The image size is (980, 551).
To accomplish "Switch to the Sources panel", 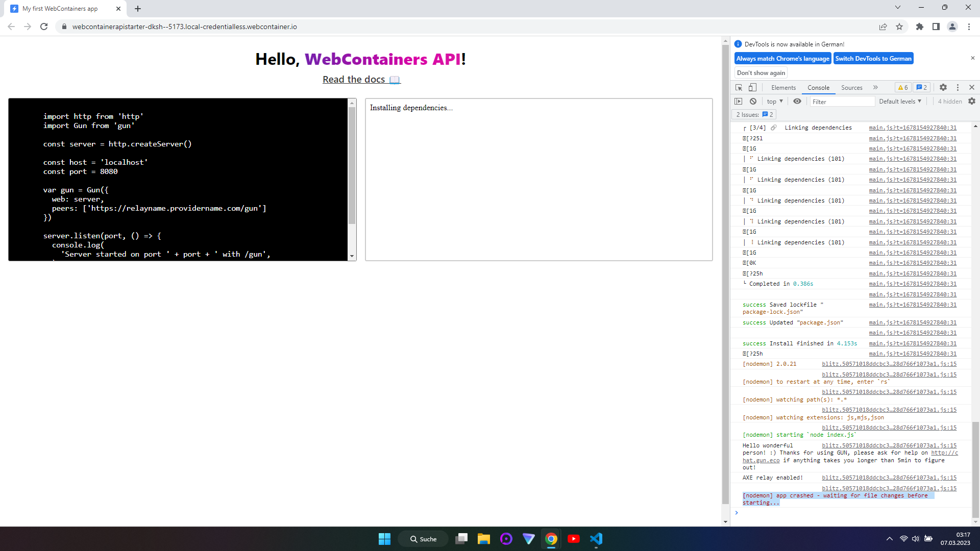I will click(x=851, y=87).
